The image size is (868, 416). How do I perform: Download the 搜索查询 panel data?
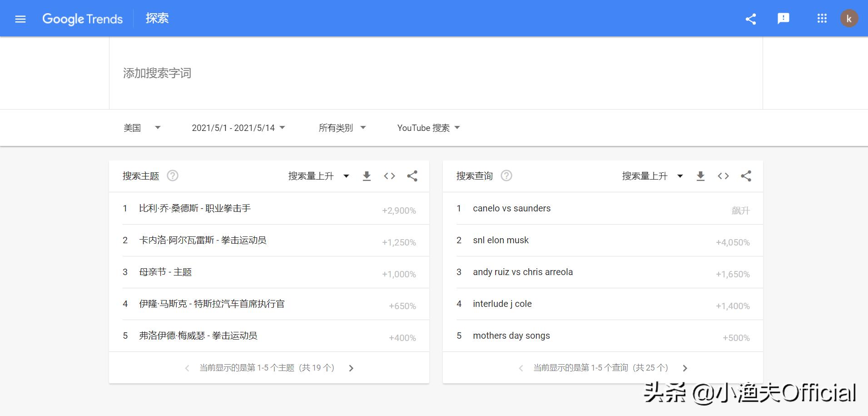pyautogui.click(x=701, y=176)
